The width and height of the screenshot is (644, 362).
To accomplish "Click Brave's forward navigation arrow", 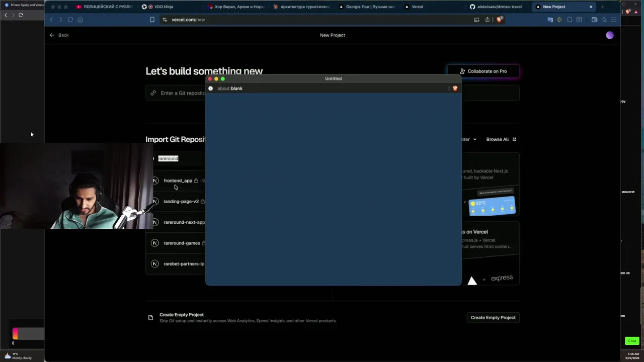I will pyautogui.click(x=61, y=20).
